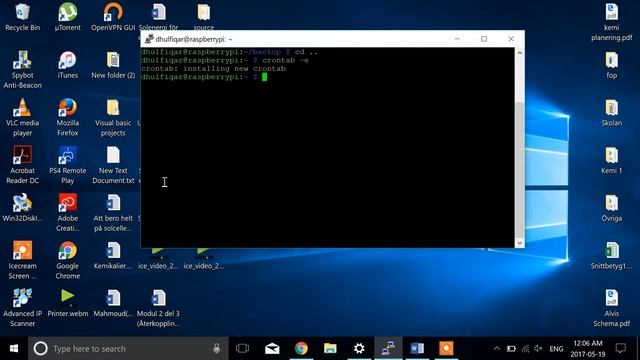Launch Google Chrome desktop shortcut
640x360 pixels.
[67, 260]
